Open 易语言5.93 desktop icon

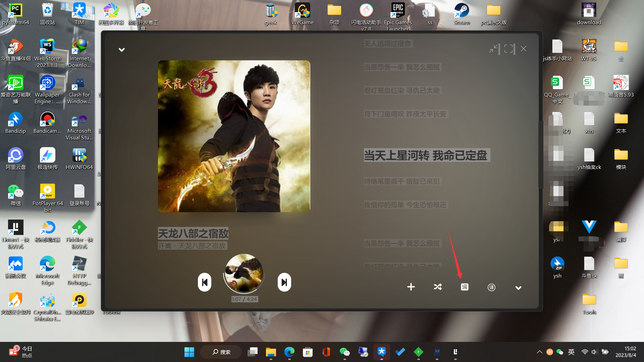(x=621, y=87)
